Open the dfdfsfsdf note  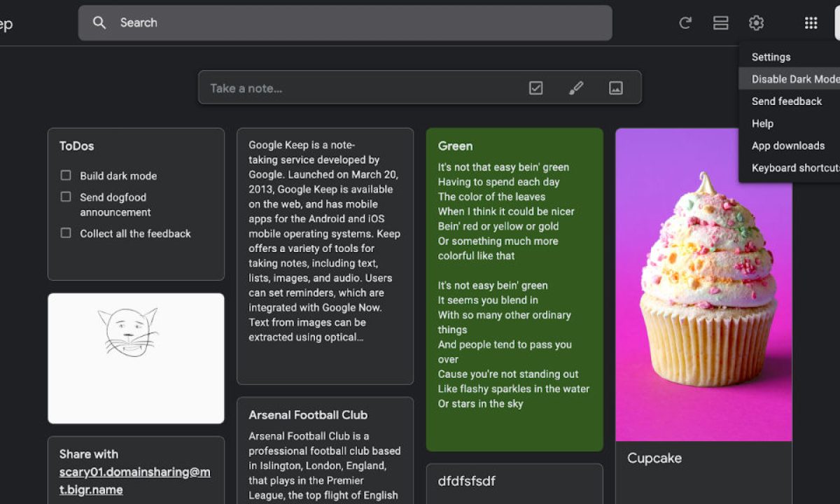pyautogui.click(x=514, y=484)
